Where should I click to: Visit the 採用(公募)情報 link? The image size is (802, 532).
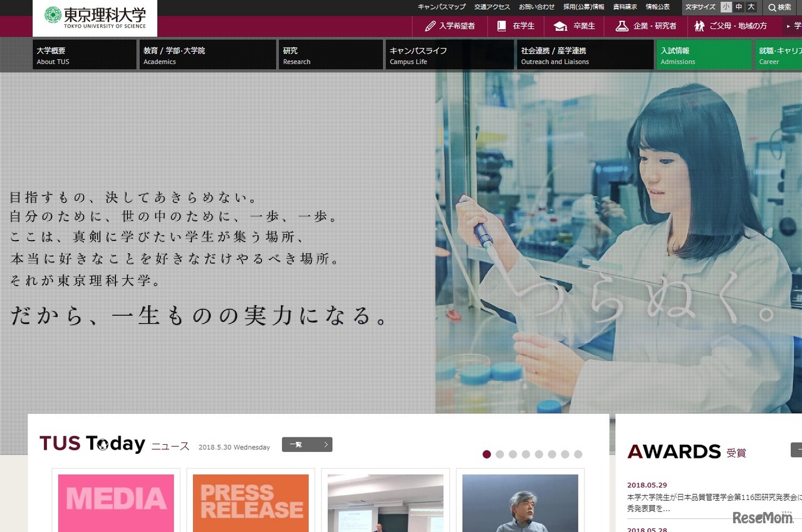click(x=584, y=7)
